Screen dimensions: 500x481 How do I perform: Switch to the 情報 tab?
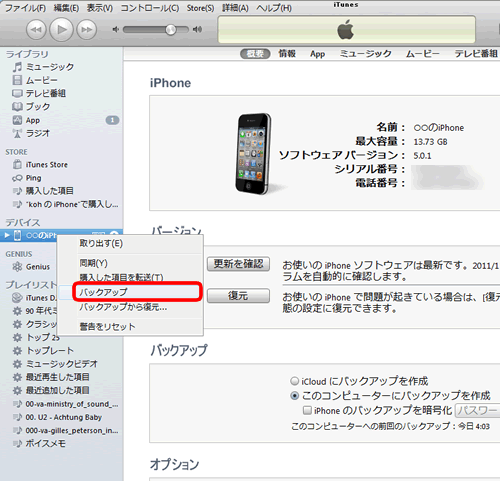click(287, 54)
